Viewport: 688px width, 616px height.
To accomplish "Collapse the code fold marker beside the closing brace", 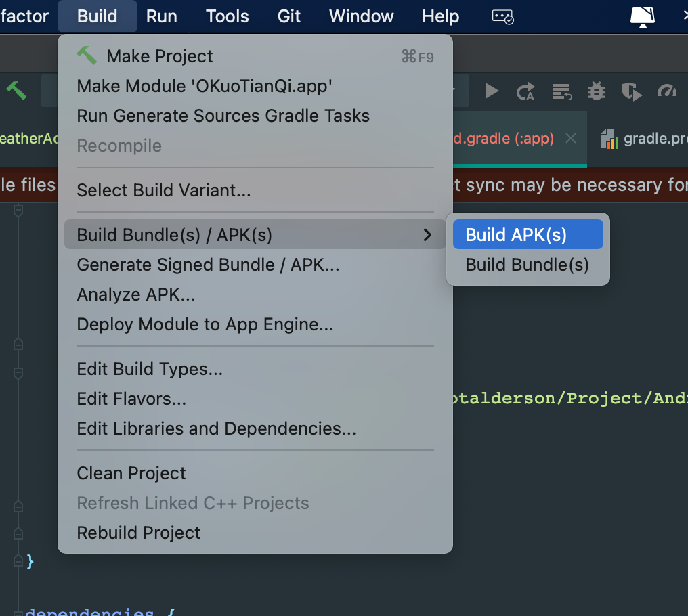I will pos(18,561).
